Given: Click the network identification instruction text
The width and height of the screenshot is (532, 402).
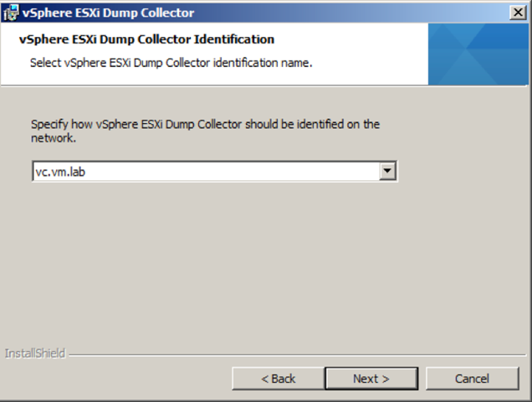Looking at the screenshot, I should (x=205, y=131).
